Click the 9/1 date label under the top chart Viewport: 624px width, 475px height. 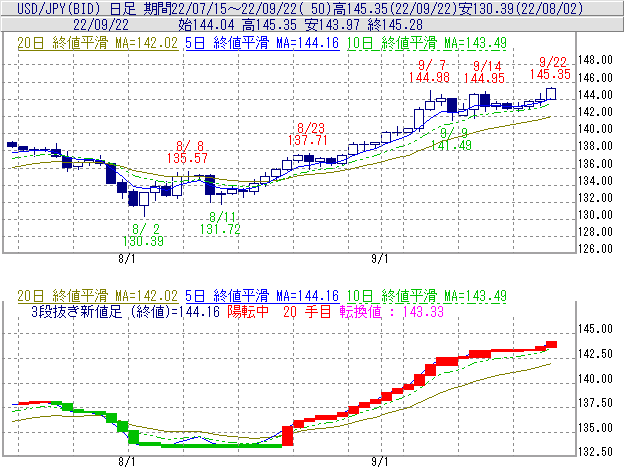380,259
